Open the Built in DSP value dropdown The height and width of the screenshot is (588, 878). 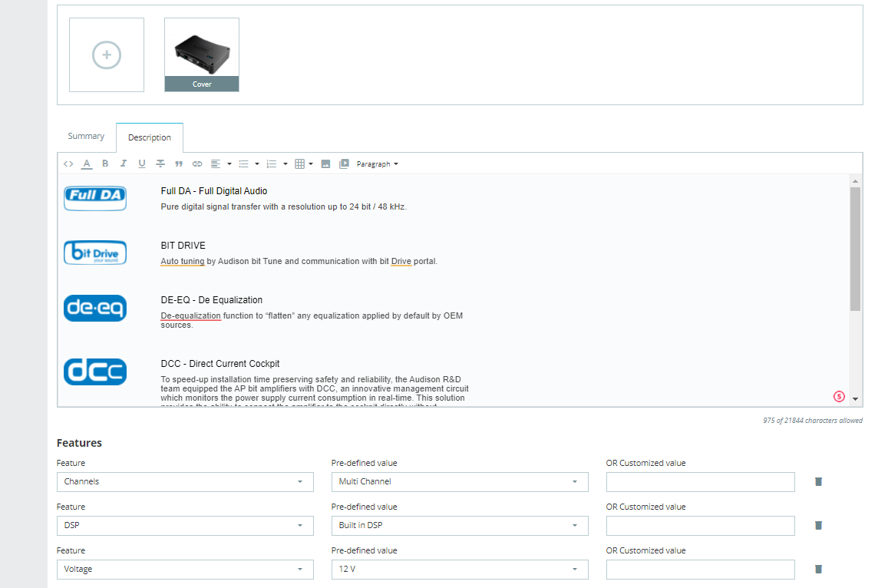point(460,525)
